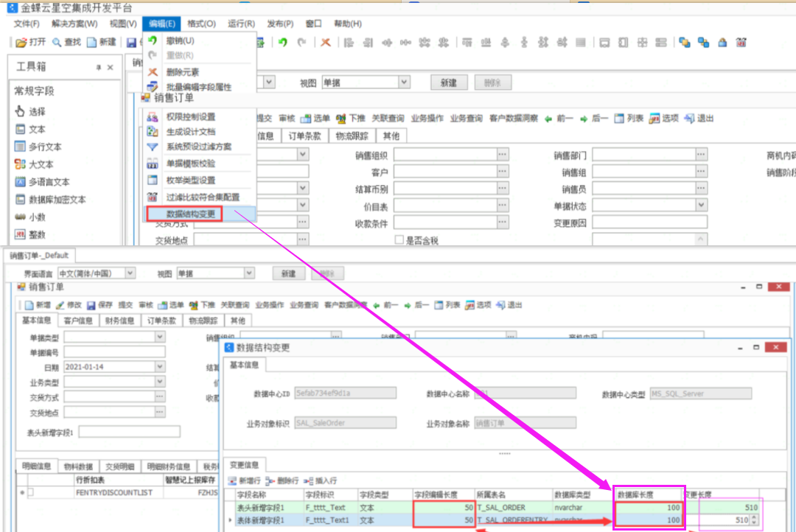This screenshot has width=796, height=532.
Task: Click 列表 in the upper sales order toolbar
Action: [629, 119]
